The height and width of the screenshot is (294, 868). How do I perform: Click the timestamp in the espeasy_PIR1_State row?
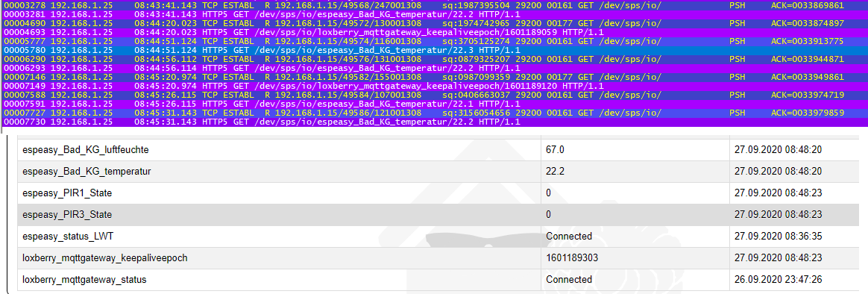pyautogui.click(x=779, y=193)
